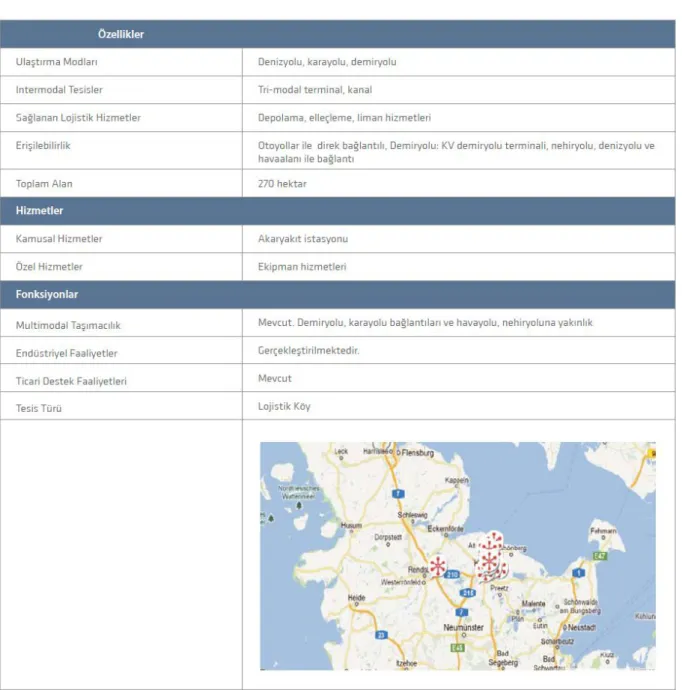The width and height of the screenshot is (682, 690).
Task: Select the Ulaştırma Modları row label
Action: coord(56,62)
